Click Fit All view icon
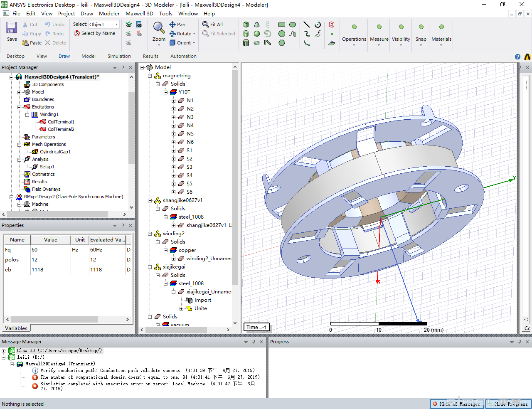532x409 pixels. (x=206, y=25)
